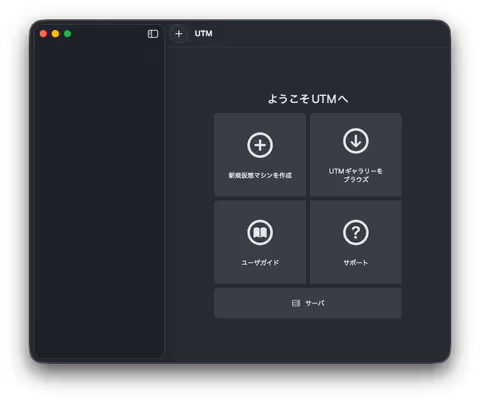This screenshot has width=480, height=402.
Task: Toggle the sidebar with the sidebar icon
Action: click(153, 34)
